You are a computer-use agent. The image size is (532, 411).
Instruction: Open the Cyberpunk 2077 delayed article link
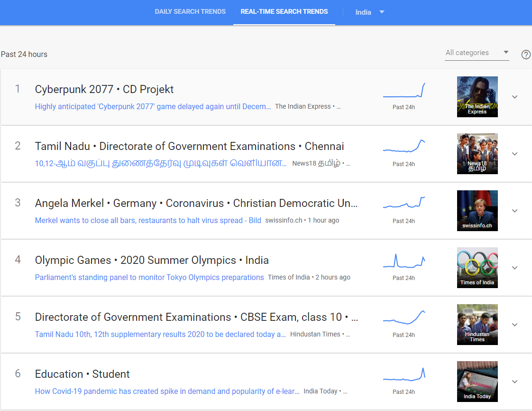click(153, 107)
